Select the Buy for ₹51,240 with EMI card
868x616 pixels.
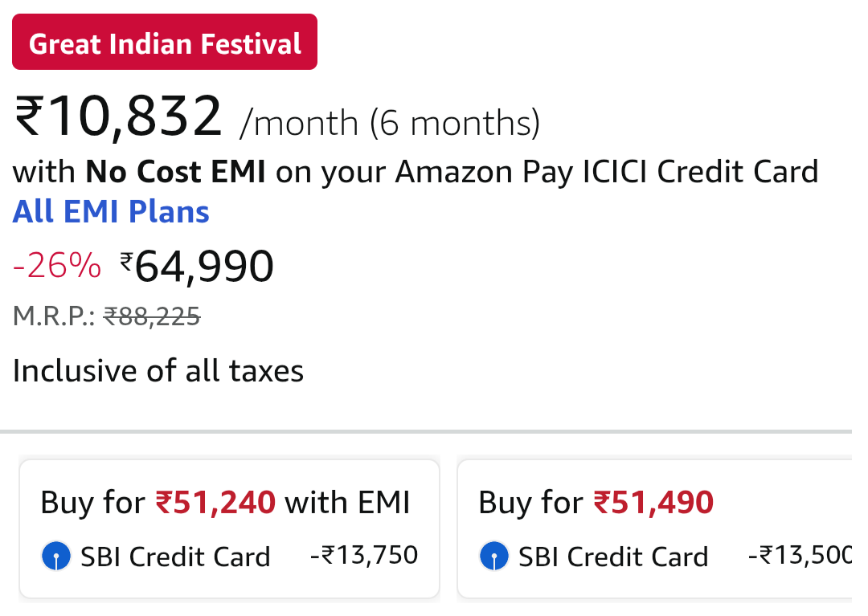point(229,528)
